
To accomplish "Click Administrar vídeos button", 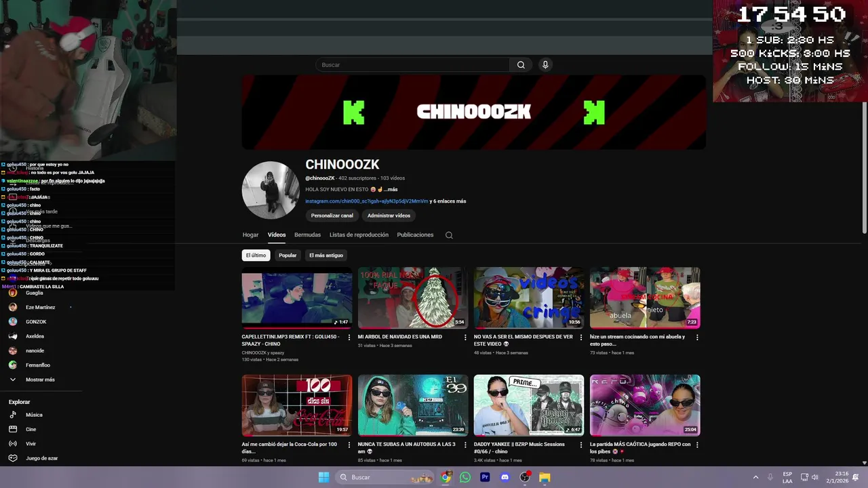I will (389, 216).
